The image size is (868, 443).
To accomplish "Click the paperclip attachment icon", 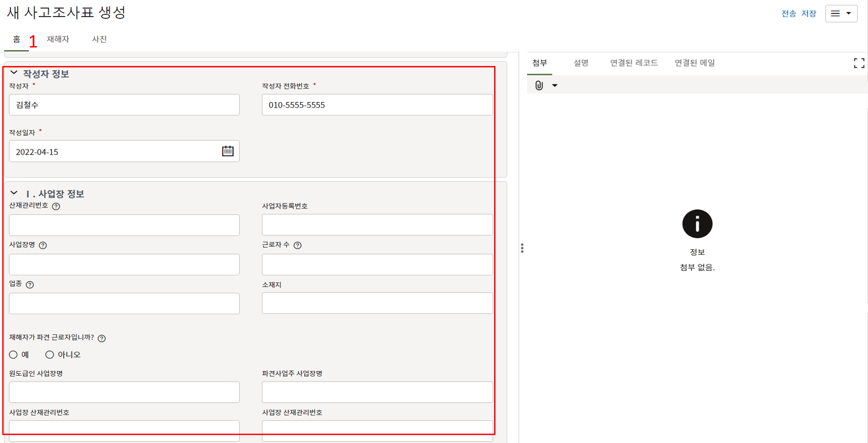I will pos(539,85).
